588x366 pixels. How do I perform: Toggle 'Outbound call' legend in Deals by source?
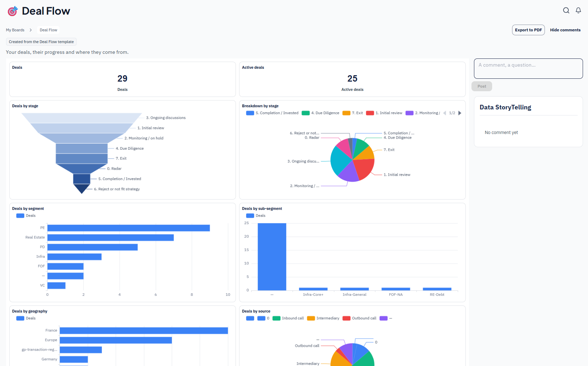(359, 318)
